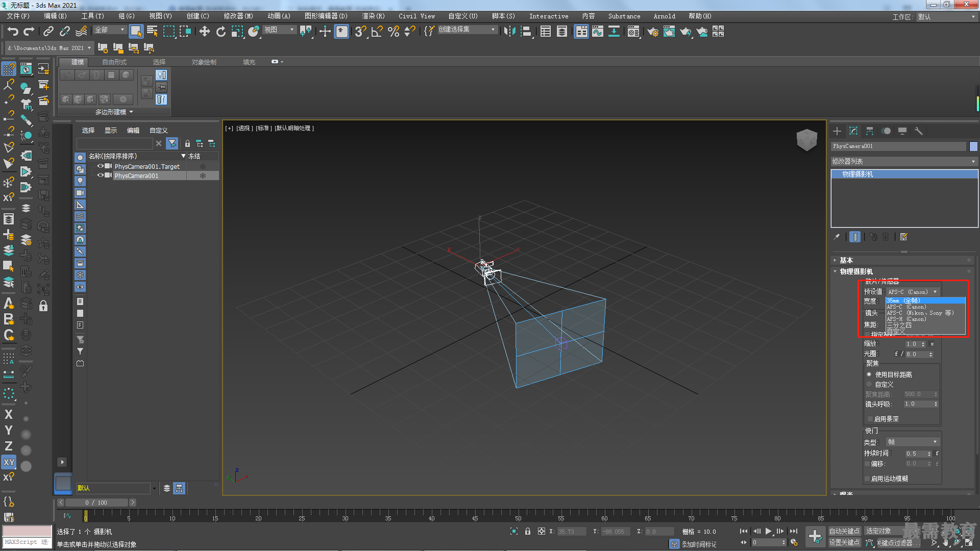Toggle visibility eye of PhysCamera001.Target

tap(101, 166)
